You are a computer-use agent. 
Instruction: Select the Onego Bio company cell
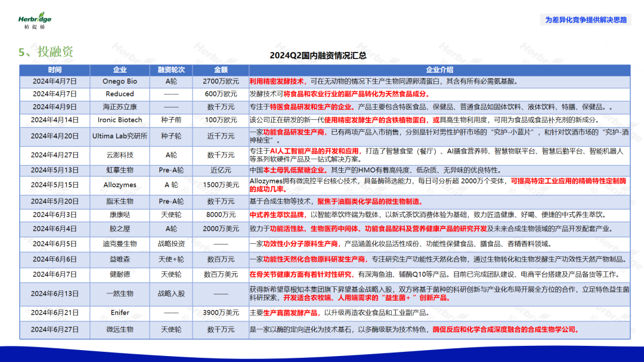[x=119, y=81]
